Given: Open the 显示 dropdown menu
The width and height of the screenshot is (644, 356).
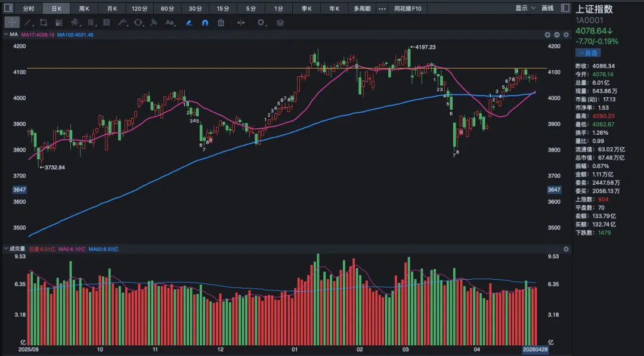Looking at the screenshot, I should pyautogui.click(x=524, y=8).
